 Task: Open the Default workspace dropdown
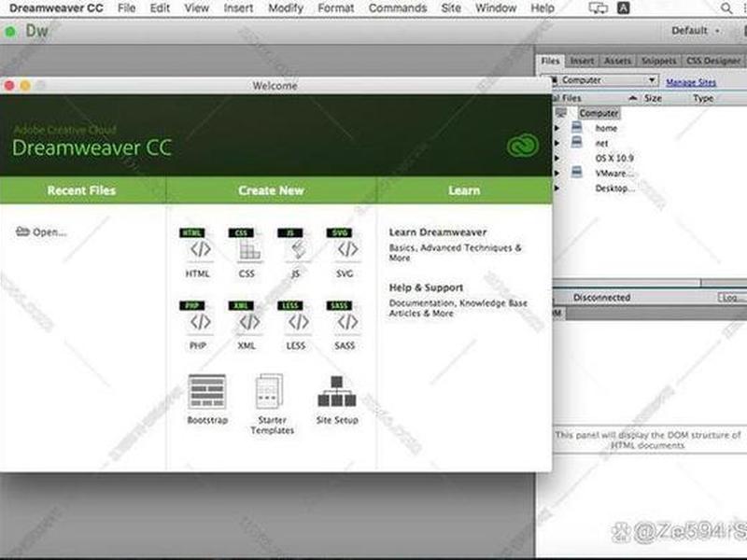coord(695,31)
